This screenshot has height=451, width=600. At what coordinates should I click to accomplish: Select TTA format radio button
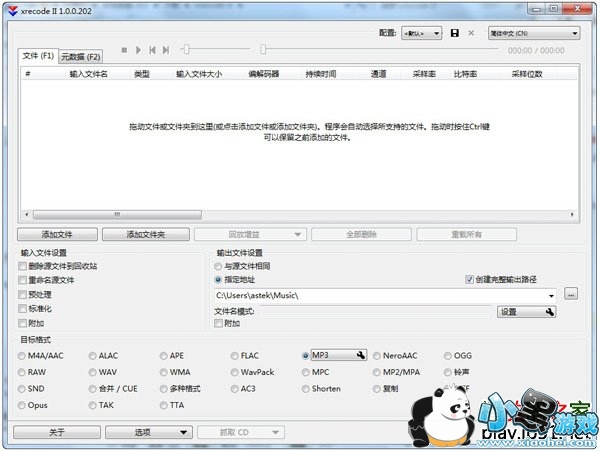[163, 405]
